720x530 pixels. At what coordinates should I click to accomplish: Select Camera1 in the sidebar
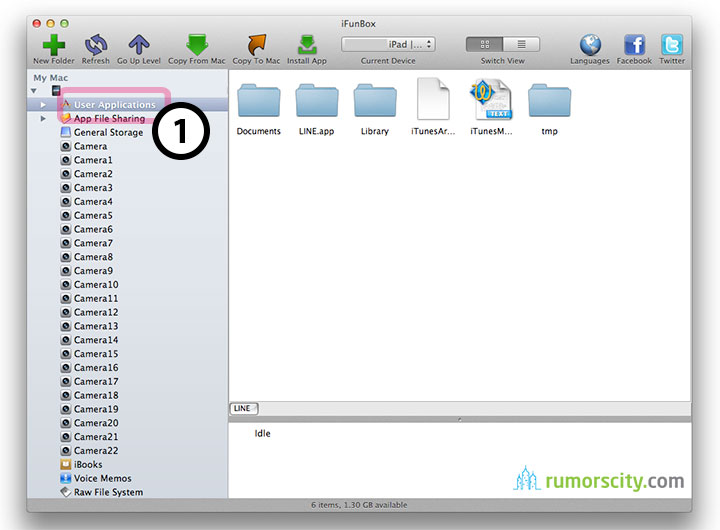[x=93, y=160]
